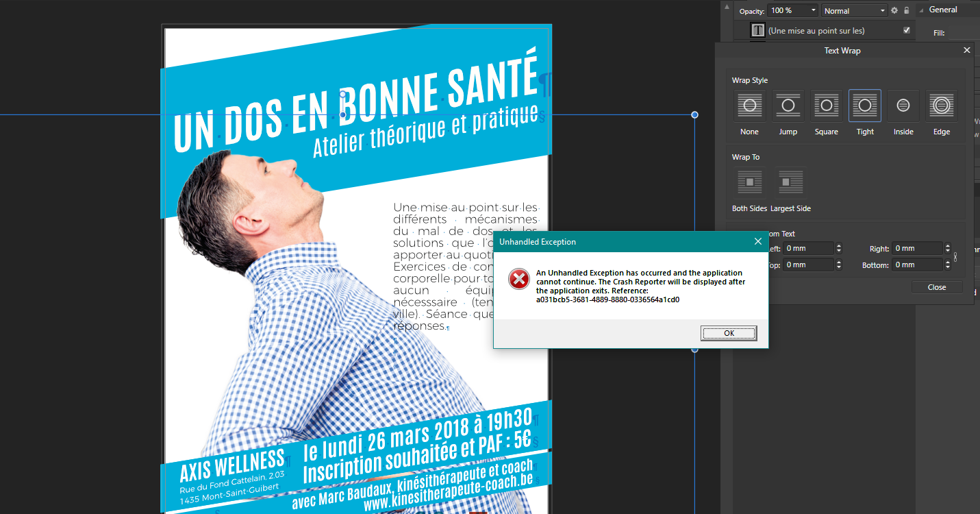Click the 'Wrap To' section label
Viewport: 980px width, 514px height.
pos(746,157)
